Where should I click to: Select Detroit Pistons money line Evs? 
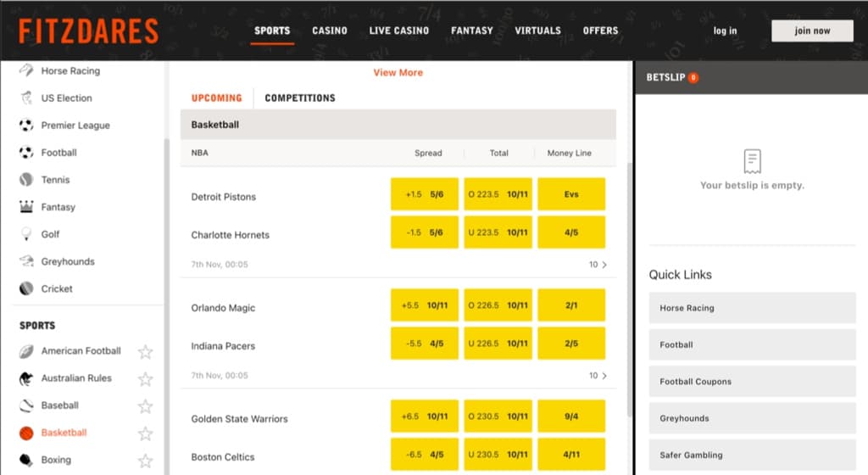point(571,194)
